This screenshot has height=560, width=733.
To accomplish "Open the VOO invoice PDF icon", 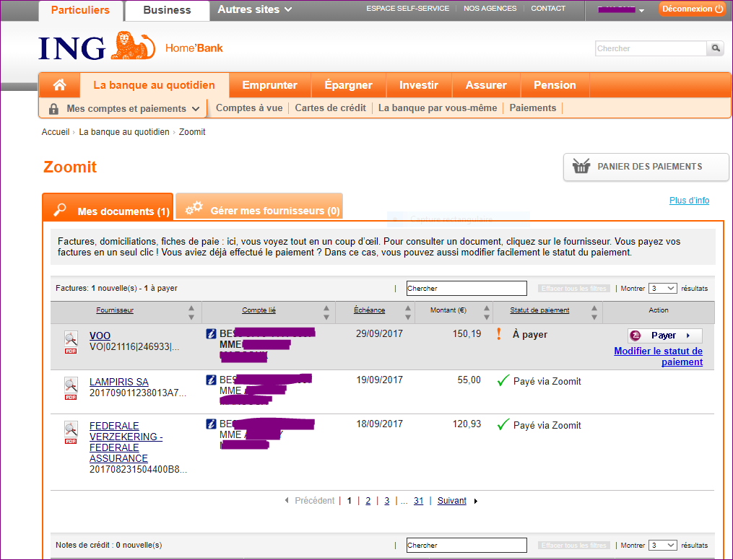I will pyautogui.click(x=71, y=342).
